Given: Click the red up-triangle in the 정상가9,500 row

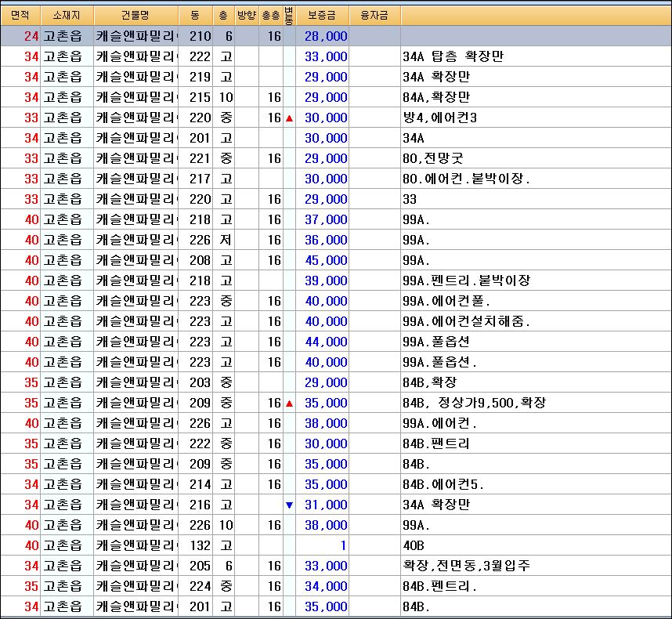Looking at the screenshot, I should [x=289, y=404].
